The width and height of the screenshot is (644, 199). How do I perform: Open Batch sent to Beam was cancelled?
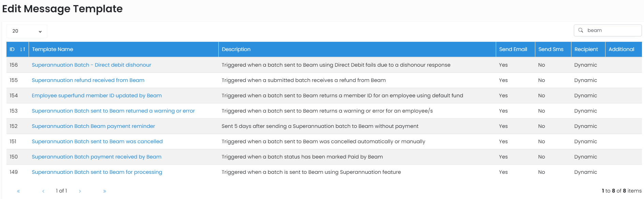click(x=97, y=142)
